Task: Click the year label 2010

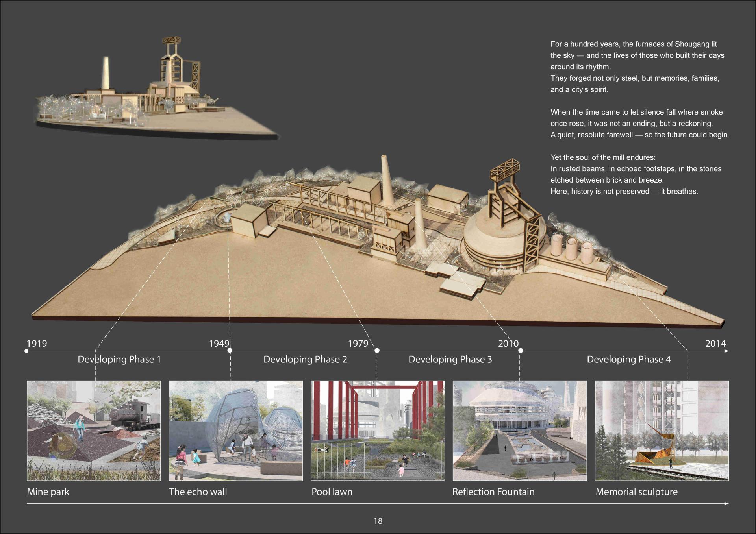Action: pyautogui.click(x=508, y=344)
